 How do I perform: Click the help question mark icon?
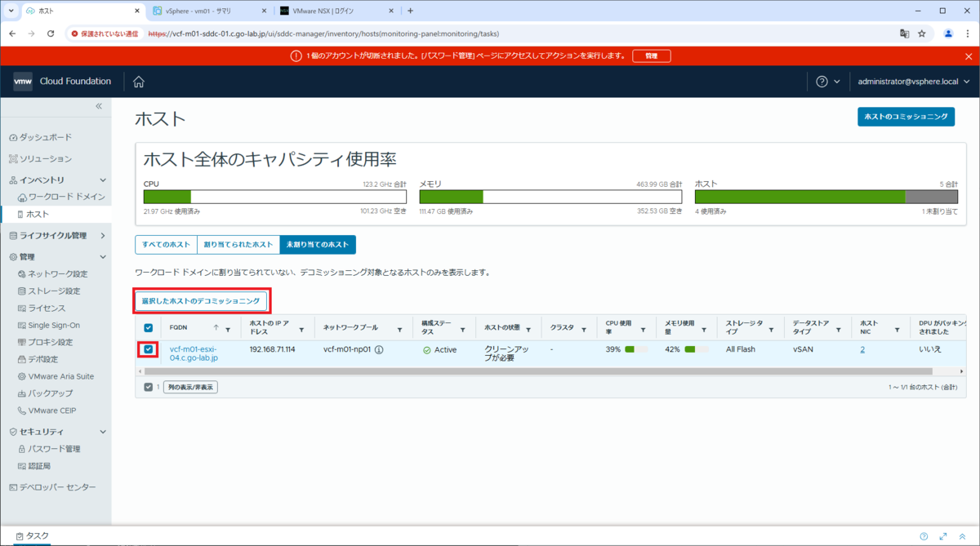coord(822,82)
